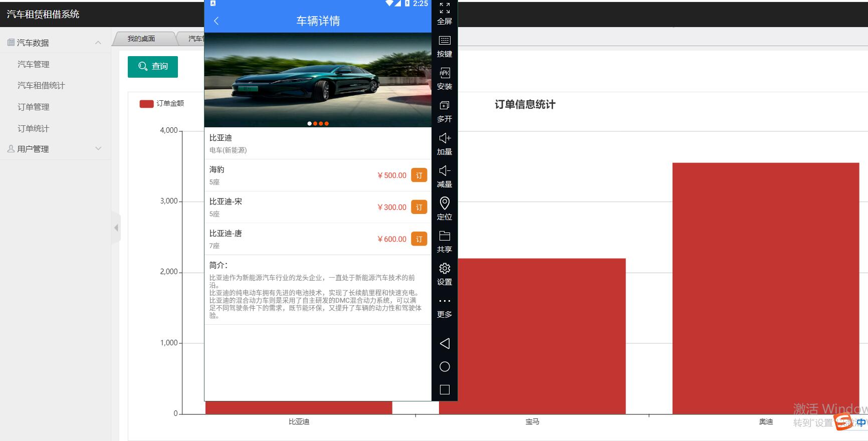This screenshot has width=868, height=441.
Task: Click the Sogou input method icon
Action: [843, 422]
